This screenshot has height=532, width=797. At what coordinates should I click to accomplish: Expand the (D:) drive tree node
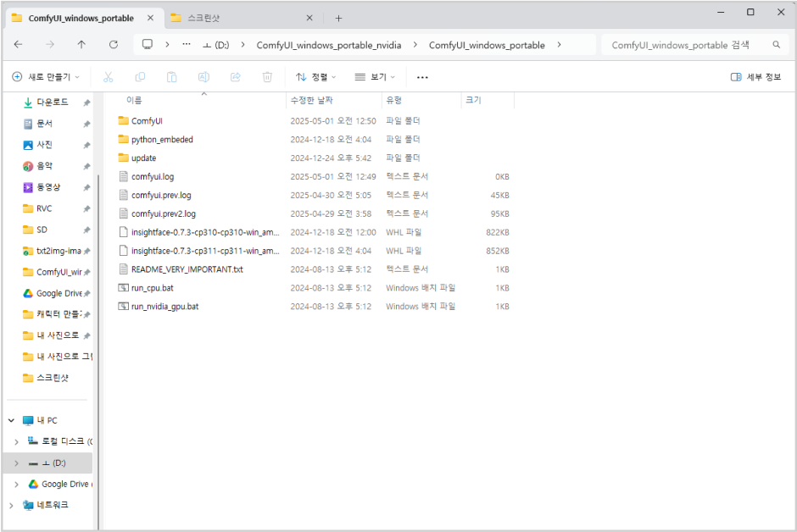coord(16,463)
